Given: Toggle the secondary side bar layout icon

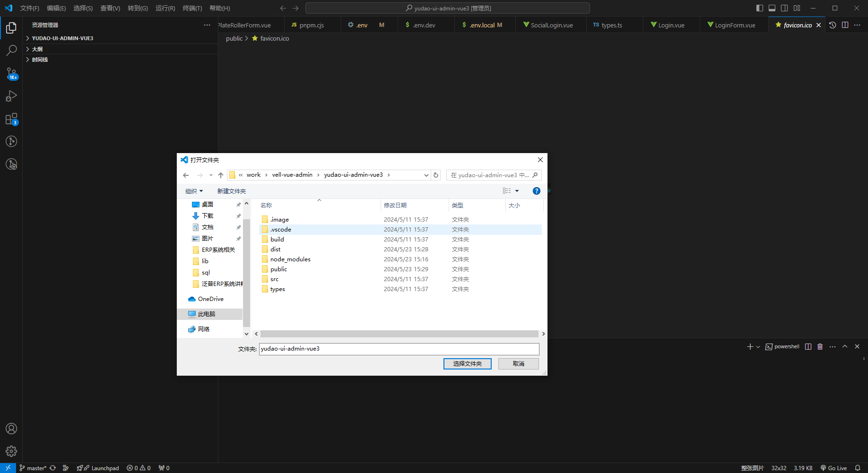Looking at the screenshot, I should (x=784, y=8).
